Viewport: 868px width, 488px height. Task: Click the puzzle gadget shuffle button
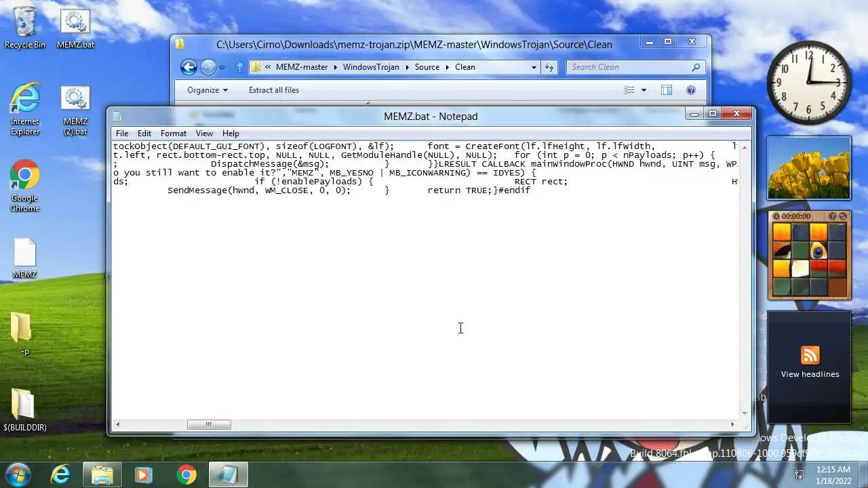[x=842, y=216]
